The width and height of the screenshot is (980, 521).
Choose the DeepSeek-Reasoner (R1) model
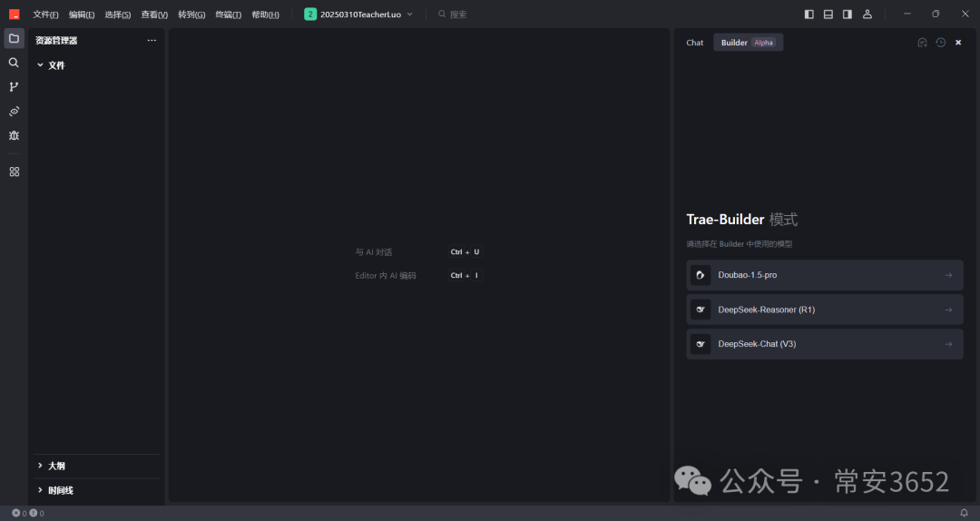[x=824, y=310]
